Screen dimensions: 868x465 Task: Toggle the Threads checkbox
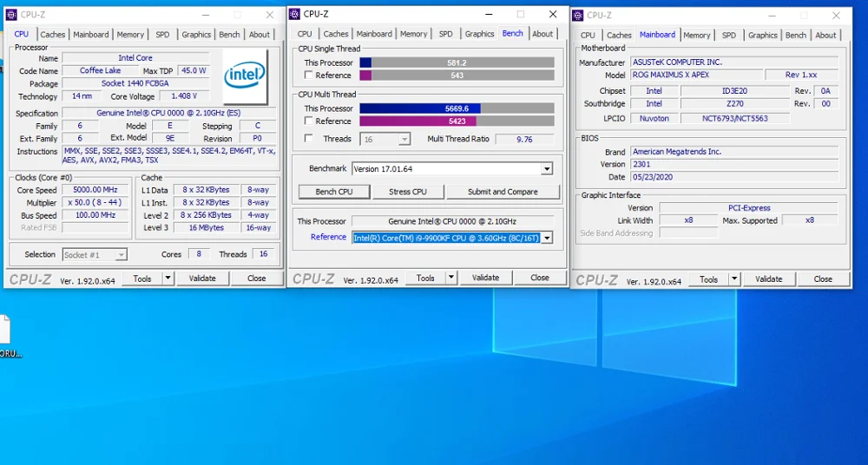[x=308, y=139]
